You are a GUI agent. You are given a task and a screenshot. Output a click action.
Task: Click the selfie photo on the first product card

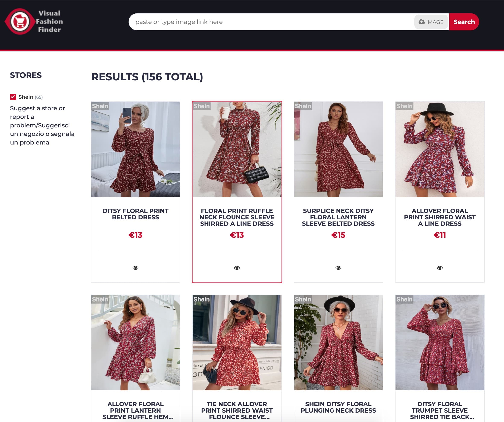[x=136, y=149]
